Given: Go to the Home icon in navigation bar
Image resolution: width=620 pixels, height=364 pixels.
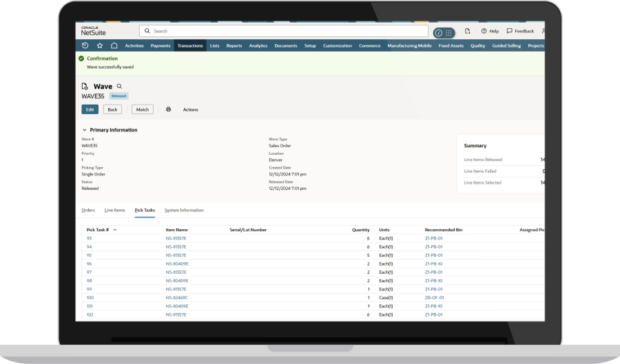Looking at the screenshot, I should click(114, 46).
